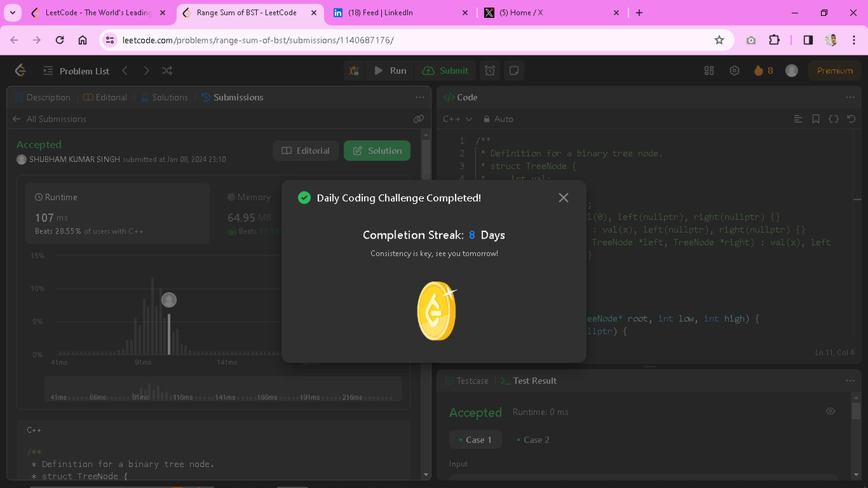Click the Premium button
Screen dimensions: 868x488
835,71
